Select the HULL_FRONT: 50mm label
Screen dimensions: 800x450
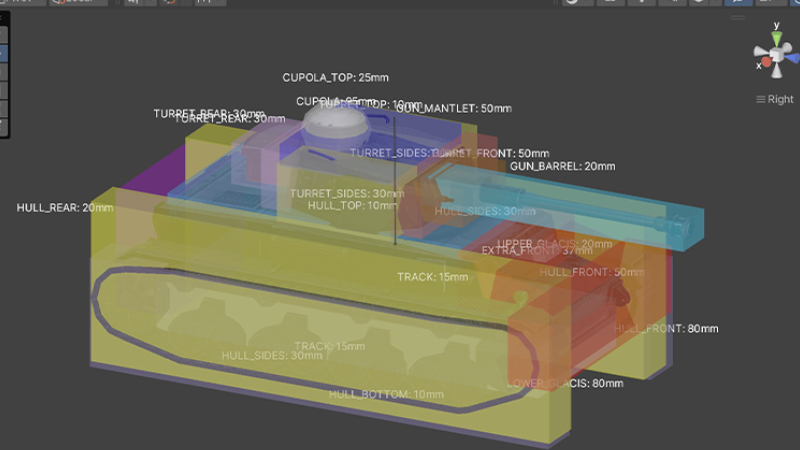[x=592, y=272]
